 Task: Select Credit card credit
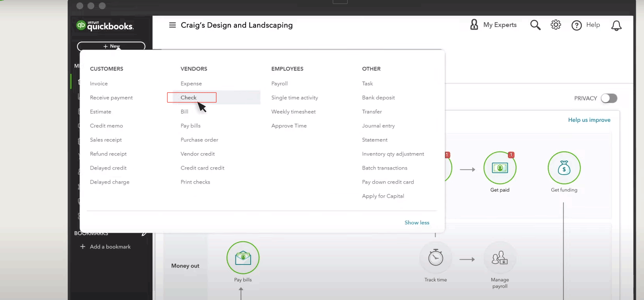[x=203, y=168]
